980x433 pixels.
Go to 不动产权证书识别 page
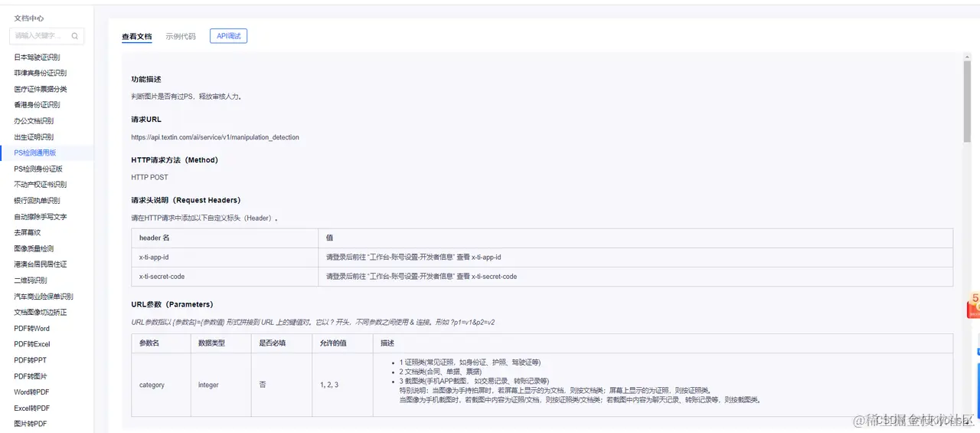point(40,185)
